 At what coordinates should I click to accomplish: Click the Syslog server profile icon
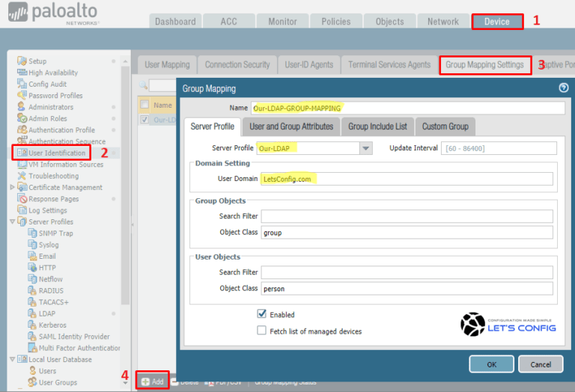click(32, 245)
